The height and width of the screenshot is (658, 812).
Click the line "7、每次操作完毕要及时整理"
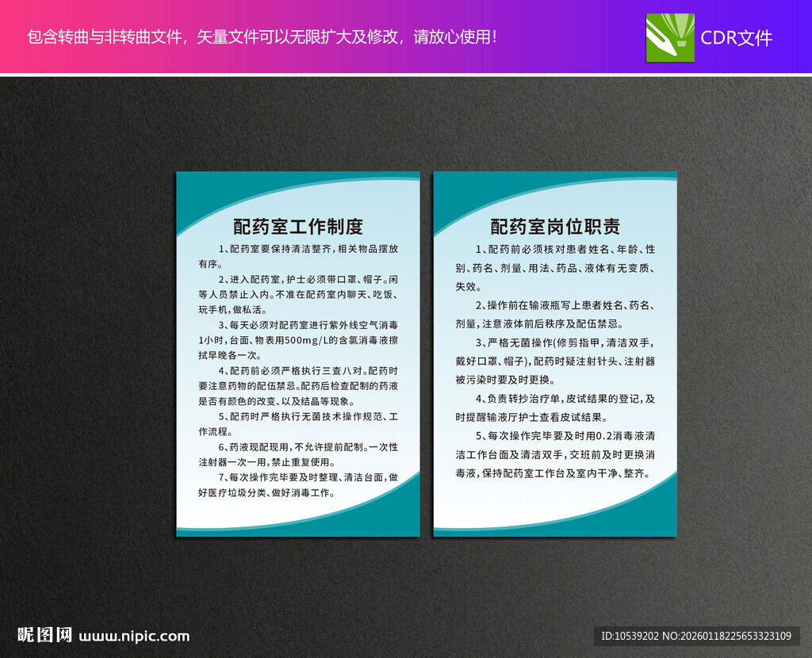308,477
